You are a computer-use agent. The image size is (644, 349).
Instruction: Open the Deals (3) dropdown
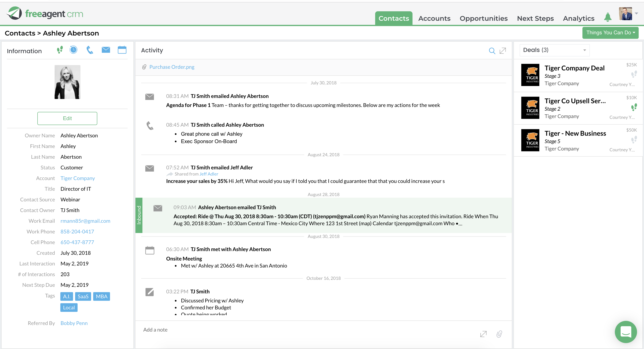[555, 50]
